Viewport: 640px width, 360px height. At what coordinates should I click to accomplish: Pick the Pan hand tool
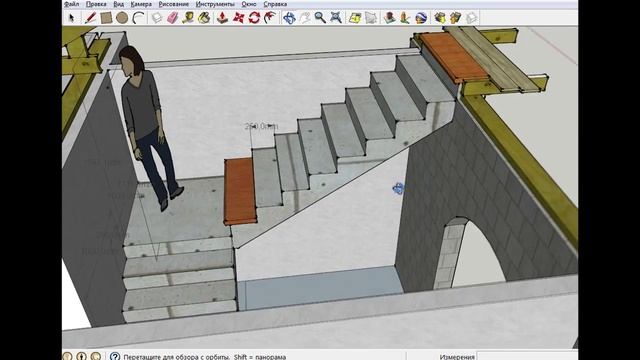click(x=305, y=18)
